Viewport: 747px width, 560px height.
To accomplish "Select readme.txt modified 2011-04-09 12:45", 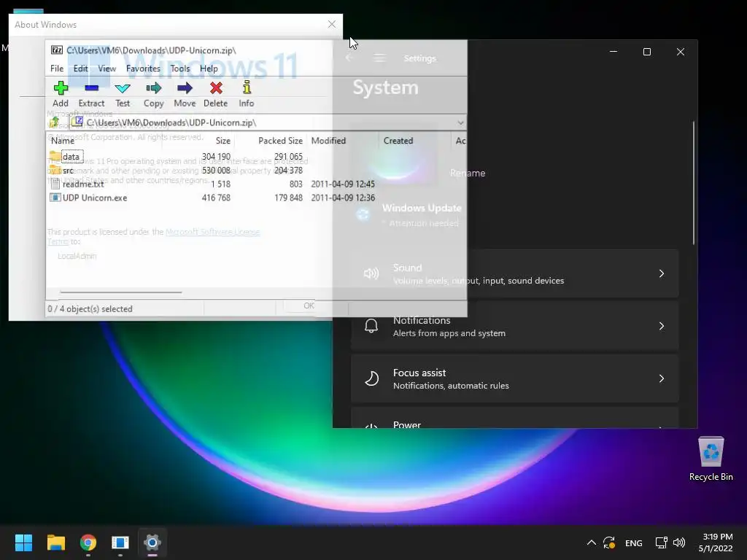I will coord(343,184).
